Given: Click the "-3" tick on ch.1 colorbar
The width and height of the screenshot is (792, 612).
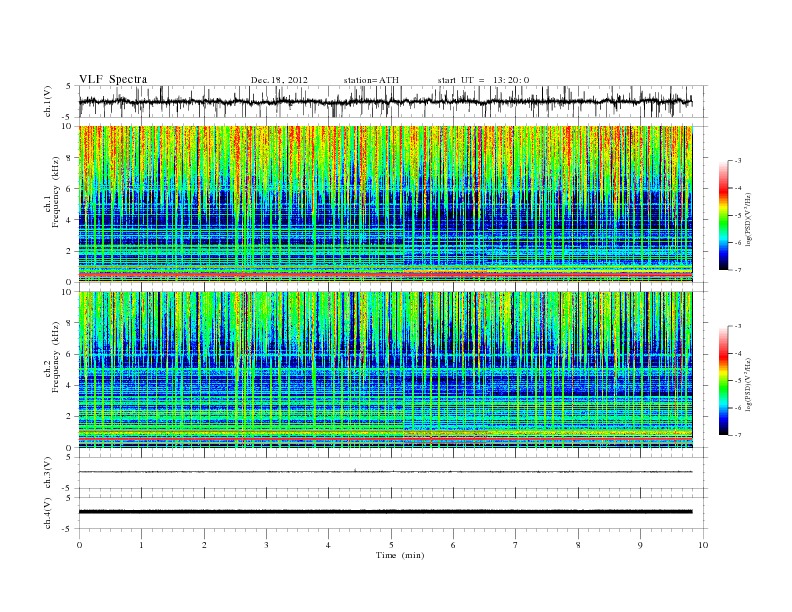Looking at the screenshot, I should (x=738, y=161).
